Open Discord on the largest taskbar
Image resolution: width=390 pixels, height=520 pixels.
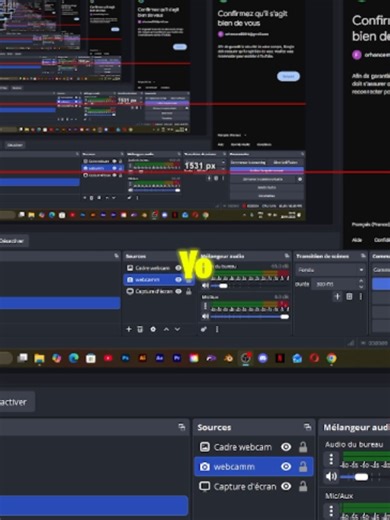click(263, 358)
